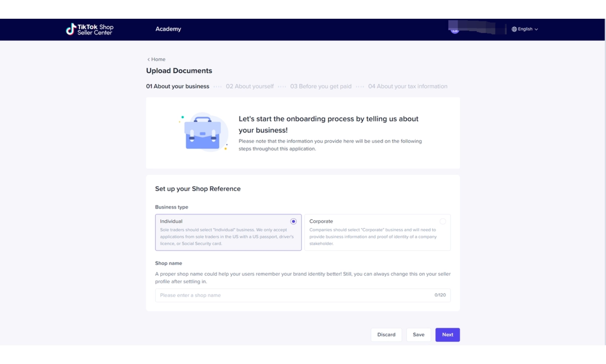Click the blurred account name in header
606x364 pixels.
478,28
